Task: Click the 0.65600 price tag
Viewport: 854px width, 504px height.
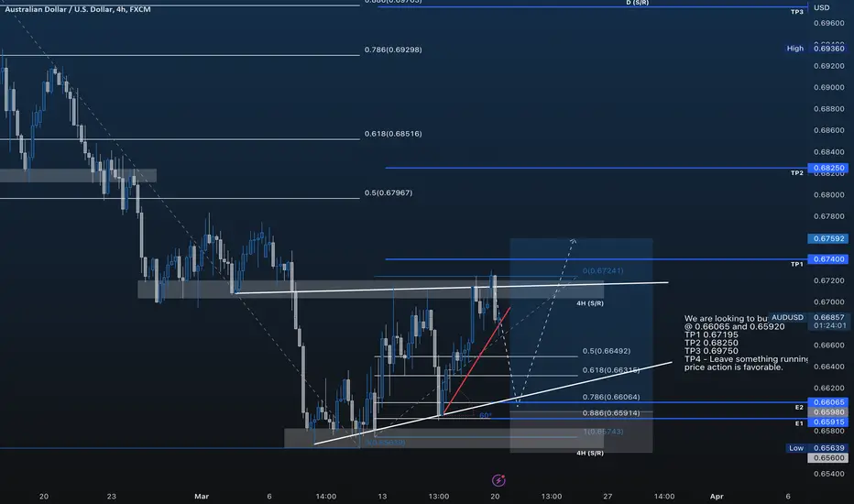Action: point(827,458)
